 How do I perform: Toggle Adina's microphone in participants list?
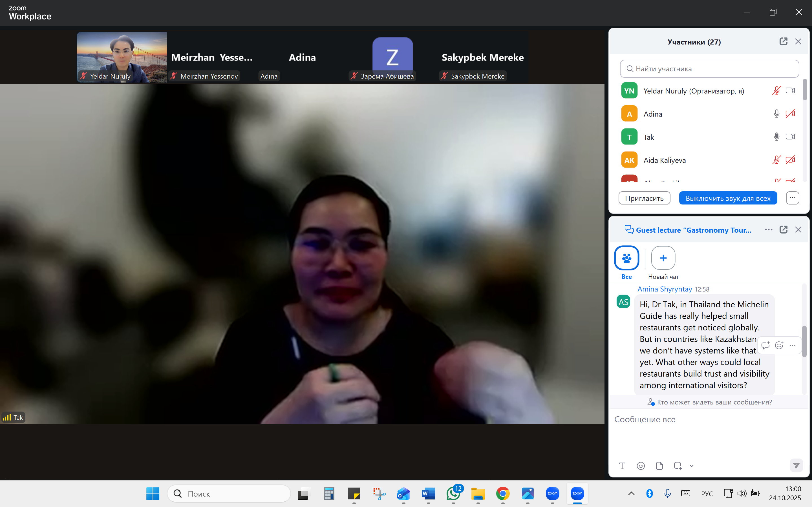point(776,114)
